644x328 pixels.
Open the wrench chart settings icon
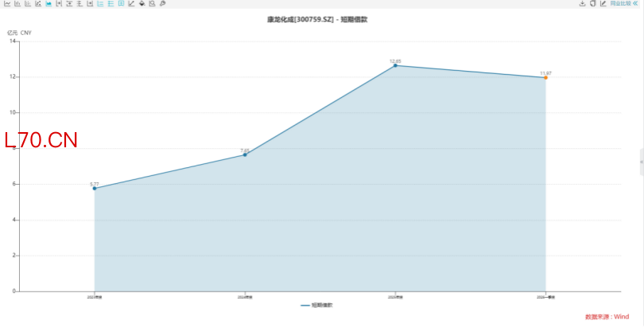(x=163, y=3)
